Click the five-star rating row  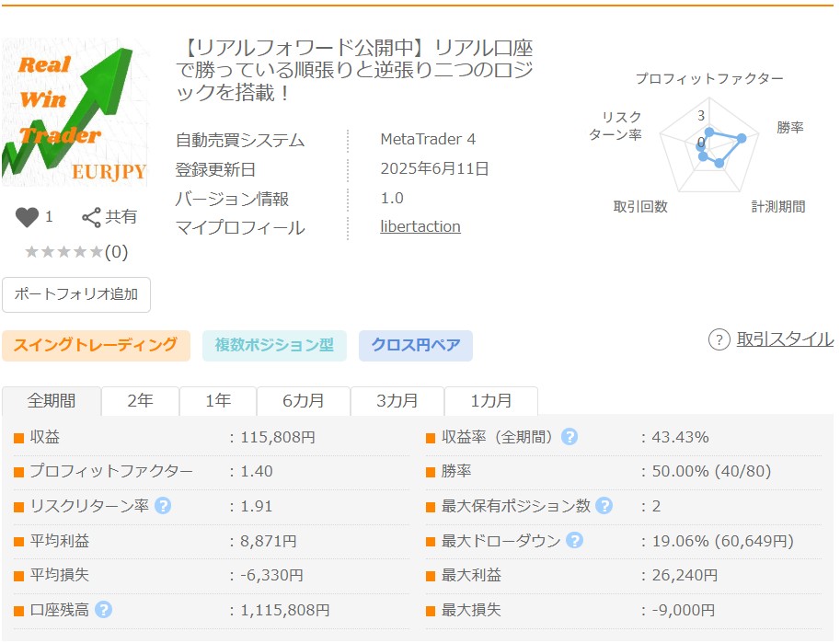point(75,252)
